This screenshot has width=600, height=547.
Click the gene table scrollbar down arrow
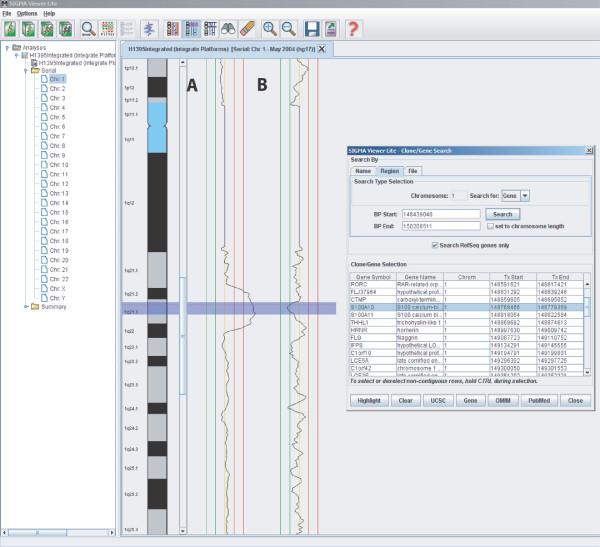[587, 372]
